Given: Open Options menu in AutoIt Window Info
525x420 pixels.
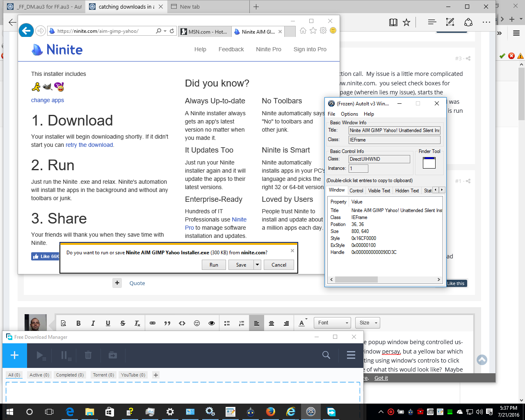Looking at the screenshot, I should [349, 114].
